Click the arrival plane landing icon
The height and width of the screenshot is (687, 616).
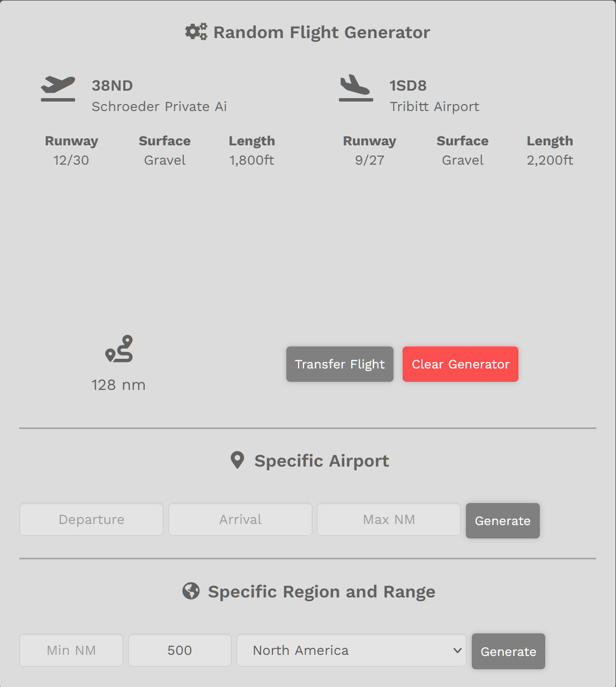point(355,88)
